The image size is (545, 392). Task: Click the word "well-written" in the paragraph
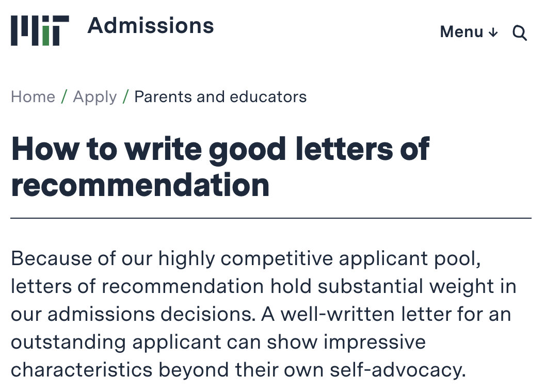[338, 314]
